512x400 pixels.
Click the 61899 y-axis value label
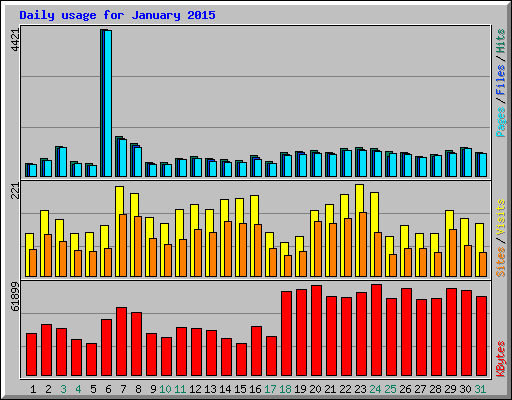tap(15, 297)
